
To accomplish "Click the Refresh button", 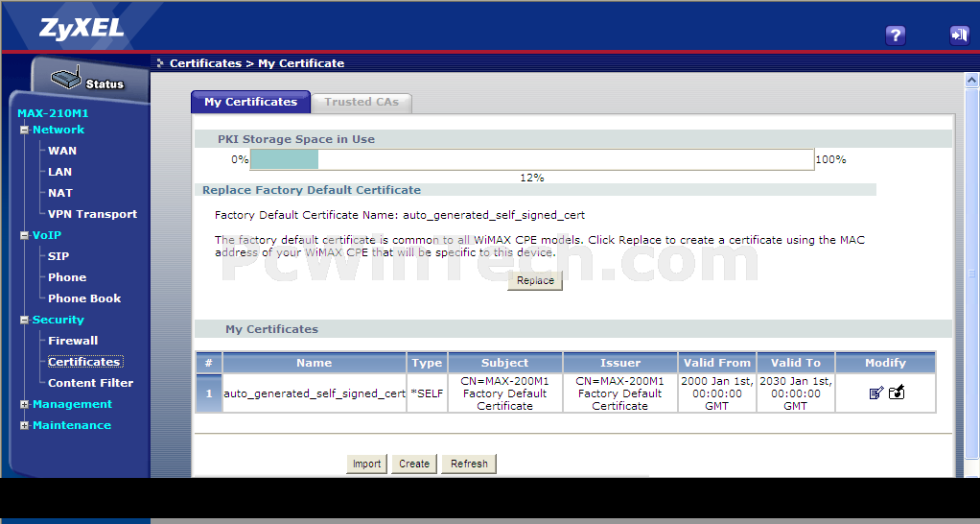I will point(469,464).
